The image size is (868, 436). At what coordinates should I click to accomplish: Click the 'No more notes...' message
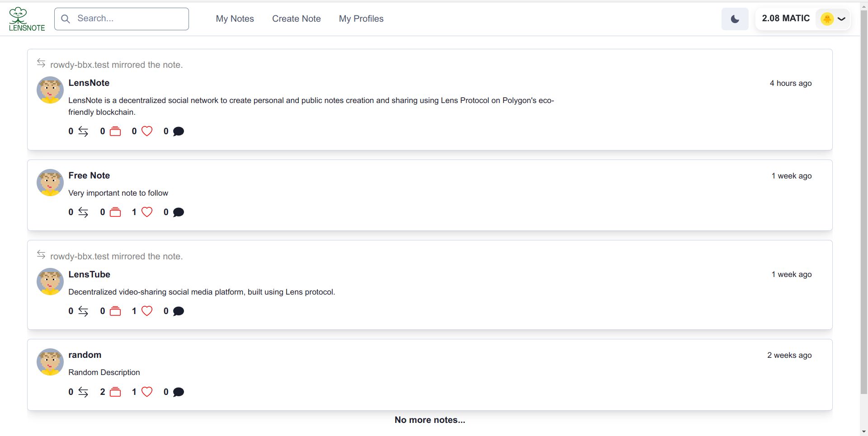pyautogui.click(x=429, y=420)
